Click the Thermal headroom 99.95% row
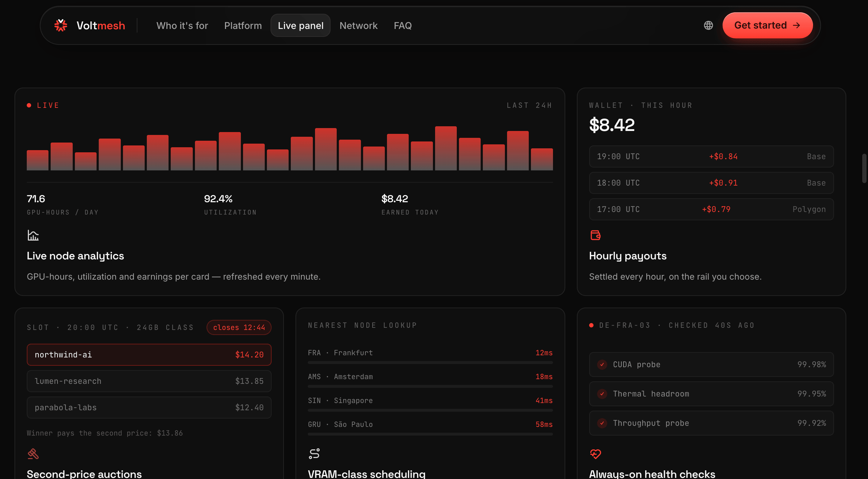This screenshot has height=479, width=868. tap(711, 394)
